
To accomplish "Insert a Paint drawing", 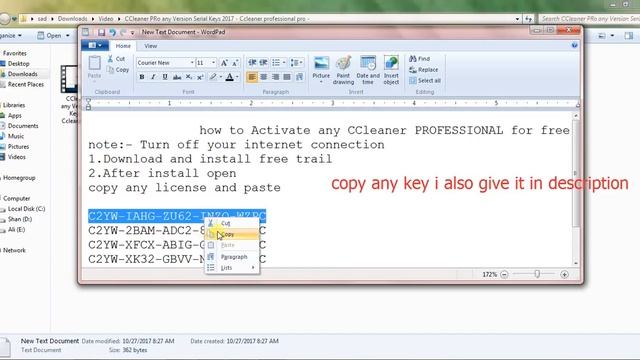I will (x=343, y=70).
